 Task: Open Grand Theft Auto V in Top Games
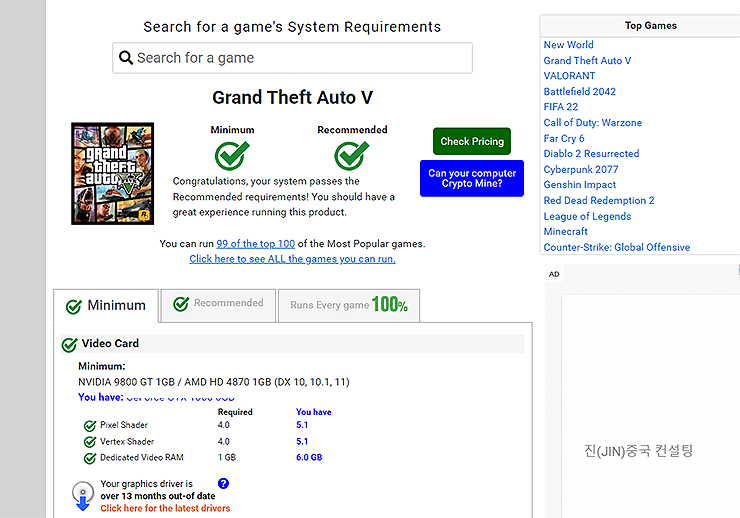[x=587, y=60]
